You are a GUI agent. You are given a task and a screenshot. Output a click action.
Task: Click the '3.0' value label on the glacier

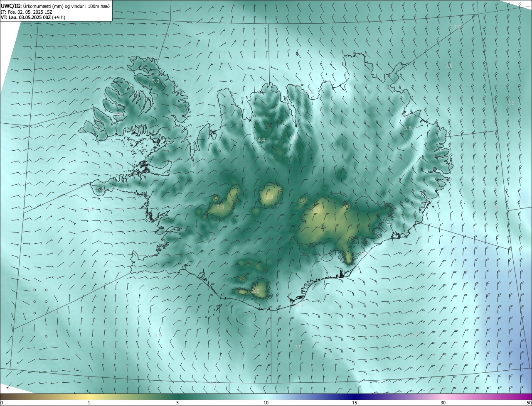pos(256,291)
